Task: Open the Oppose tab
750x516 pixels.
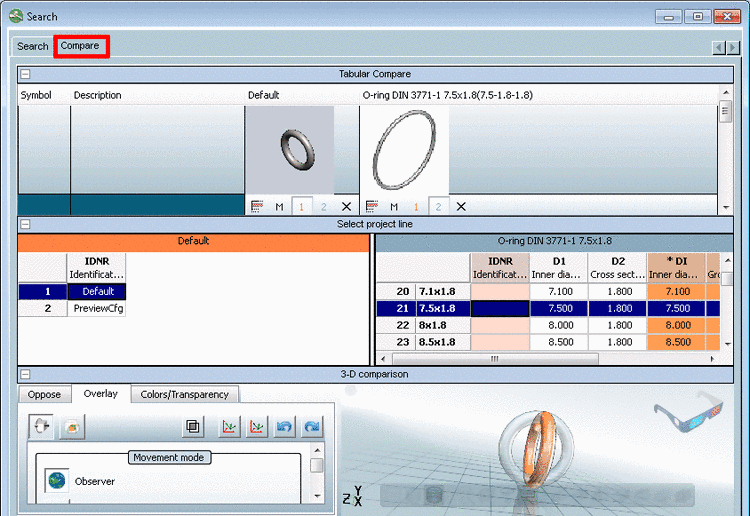Action: pyautogui.click(x=44, y=395)
